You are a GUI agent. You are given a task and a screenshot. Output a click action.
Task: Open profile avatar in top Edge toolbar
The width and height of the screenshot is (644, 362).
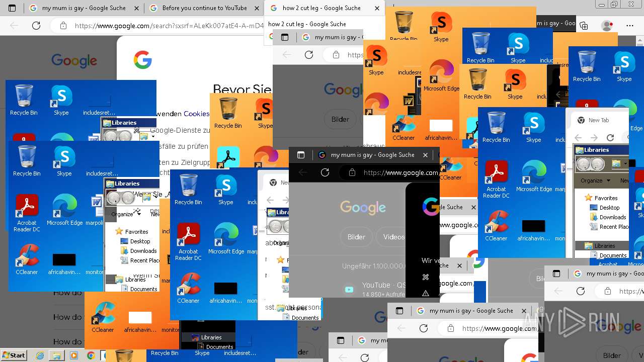[607, 26]
